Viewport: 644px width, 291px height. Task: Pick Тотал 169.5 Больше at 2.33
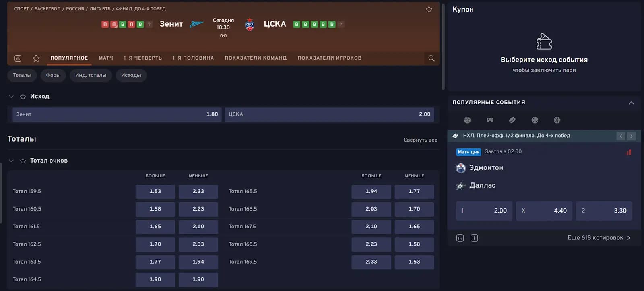(x=371, y=262)
